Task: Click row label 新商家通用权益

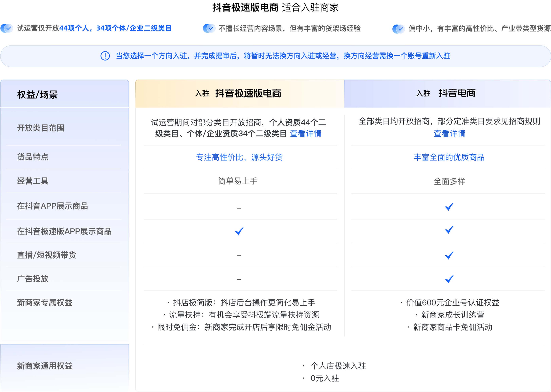Action: coord(44,366)
